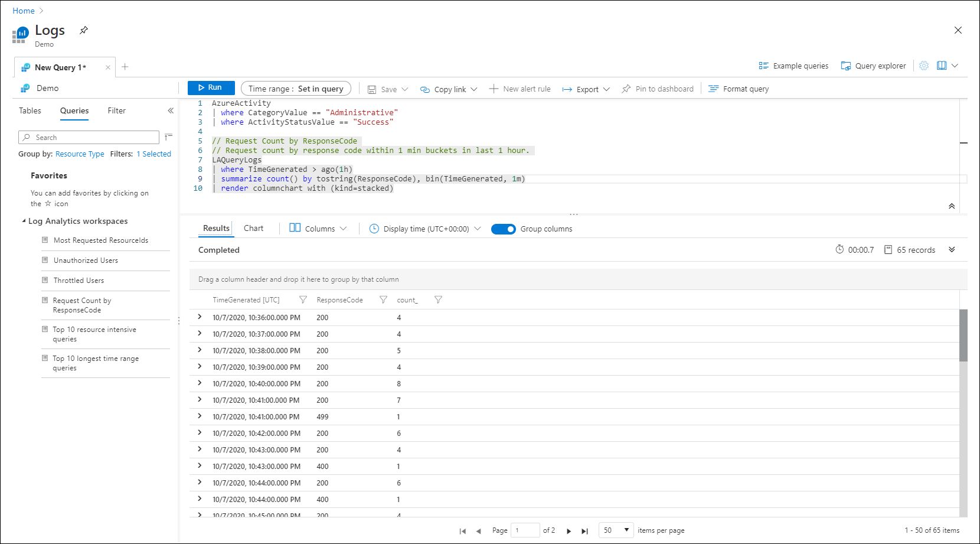This screenshot has width=980, height=544.
Task: Click the queries Search field
Action: click(89, 138)
